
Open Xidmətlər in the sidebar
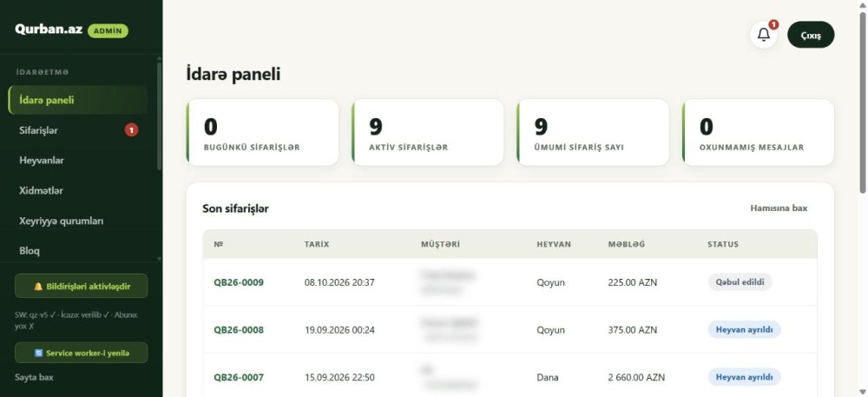tap(78, 190)
